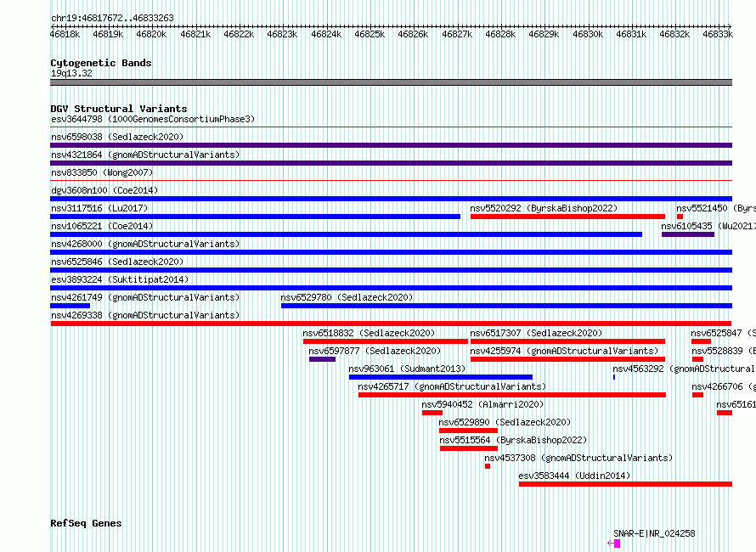Click the nsv4268000 (gnomADStructuralVariants) label

point(145,244)
